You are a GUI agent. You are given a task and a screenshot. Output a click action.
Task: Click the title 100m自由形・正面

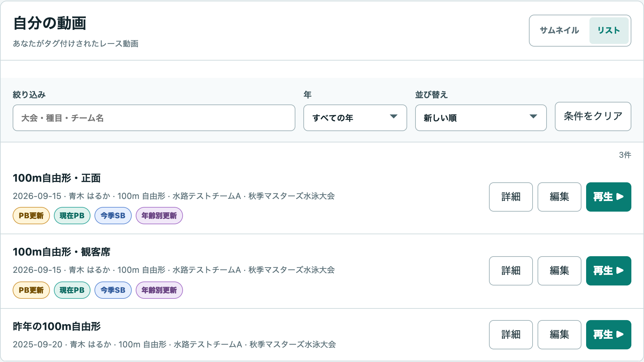point(57,178)
